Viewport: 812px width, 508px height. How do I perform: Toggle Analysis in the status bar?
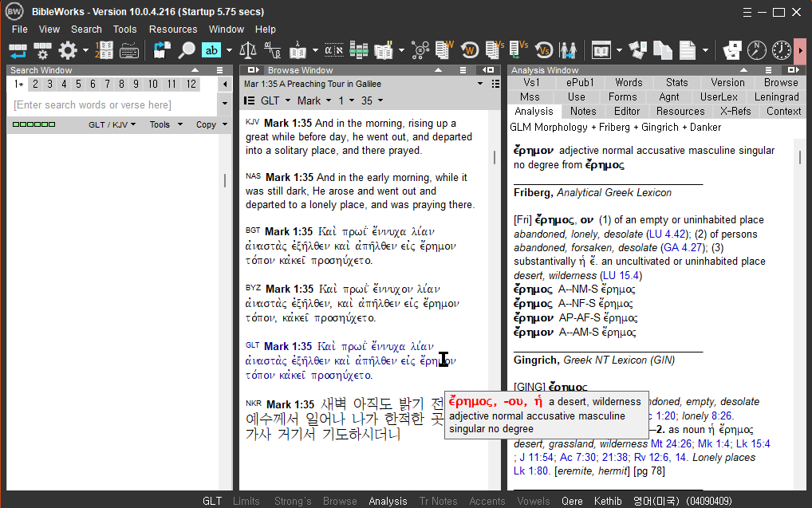388,501
